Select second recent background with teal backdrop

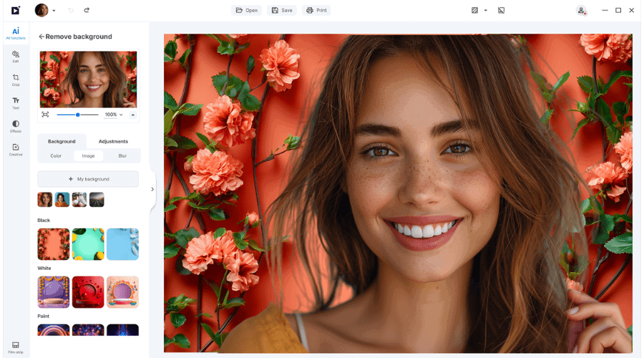pyautogui.click(x=62, y=200)
